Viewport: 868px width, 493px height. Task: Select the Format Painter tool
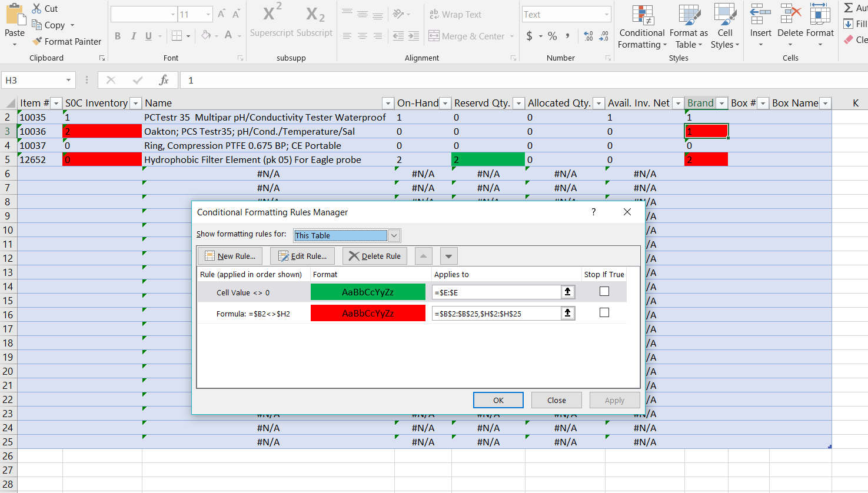click(66, 41)
